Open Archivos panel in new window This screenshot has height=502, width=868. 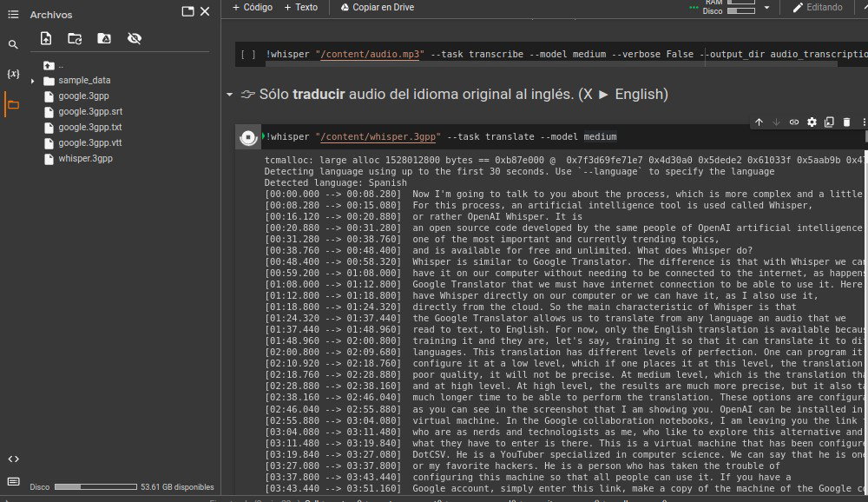(x=187, y=11)
